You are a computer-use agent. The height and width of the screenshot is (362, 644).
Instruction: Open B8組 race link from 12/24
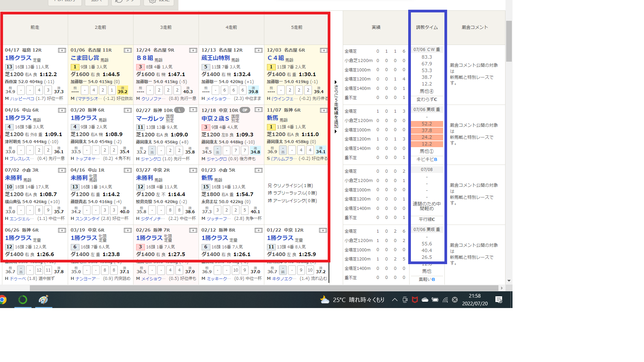pos(145,58)
